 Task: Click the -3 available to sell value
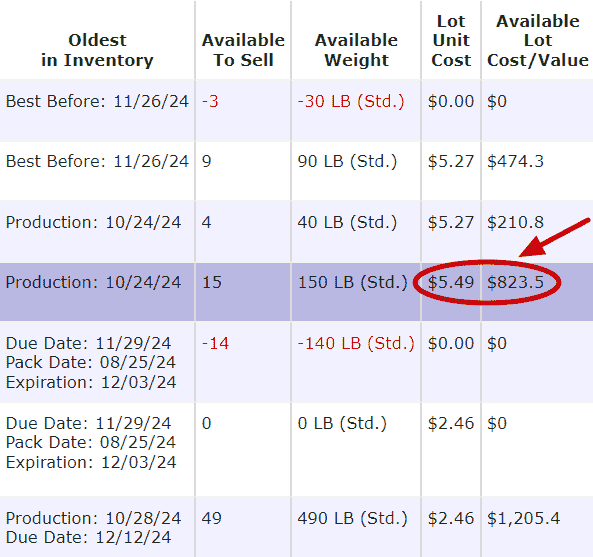pos(210,101)
